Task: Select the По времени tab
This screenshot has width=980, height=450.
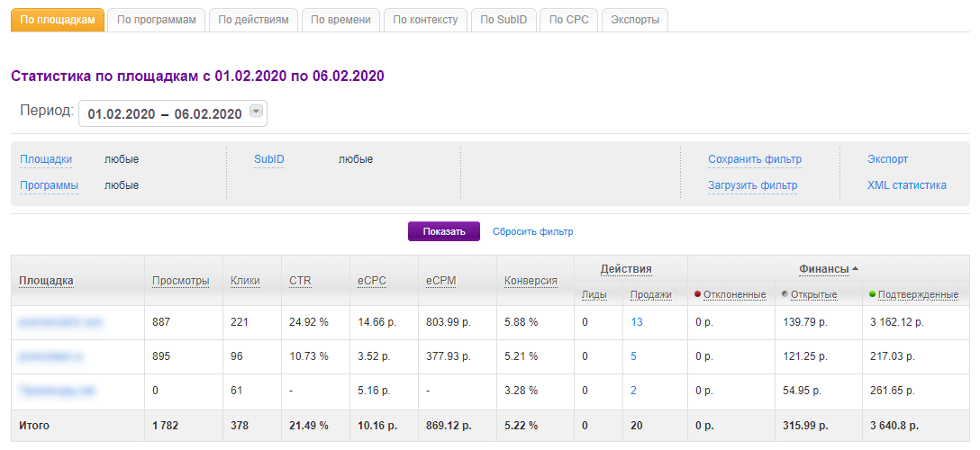Action: (340, 20)
